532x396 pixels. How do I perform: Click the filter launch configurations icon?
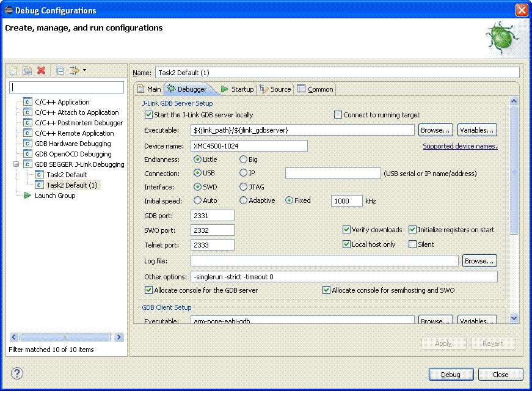(74, 70)
